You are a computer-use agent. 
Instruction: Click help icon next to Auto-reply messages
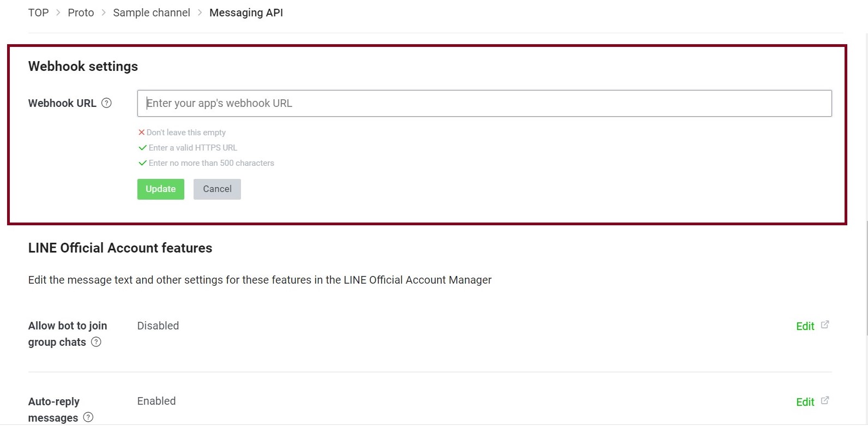click(88, 417)
